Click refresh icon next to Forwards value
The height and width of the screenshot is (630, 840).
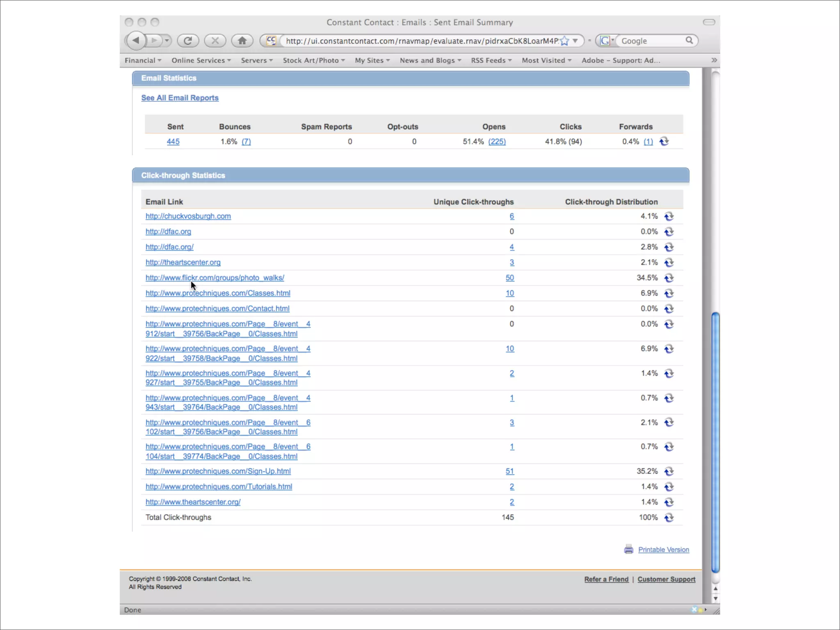(x=664, y=142)
